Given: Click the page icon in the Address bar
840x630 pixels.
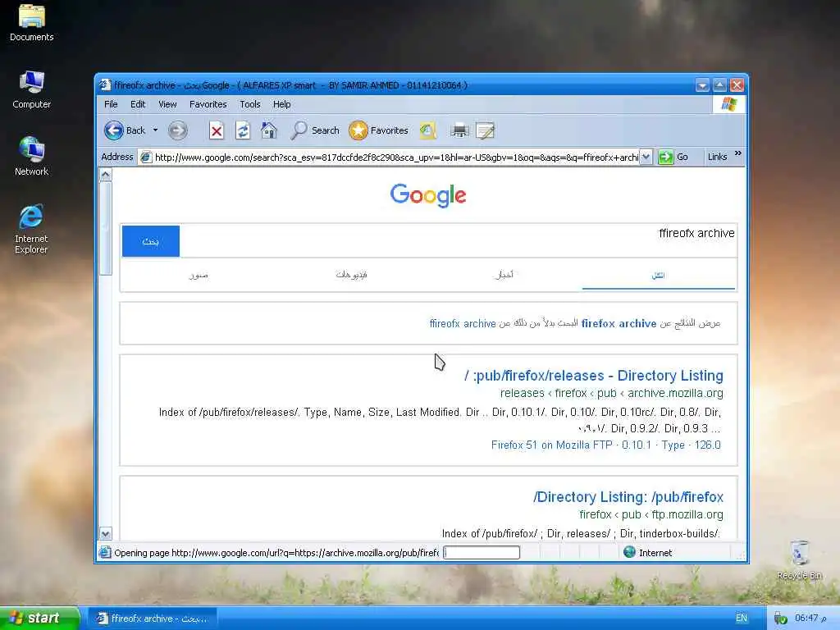Looking at the screenshot, I should (x=145, y=157).
